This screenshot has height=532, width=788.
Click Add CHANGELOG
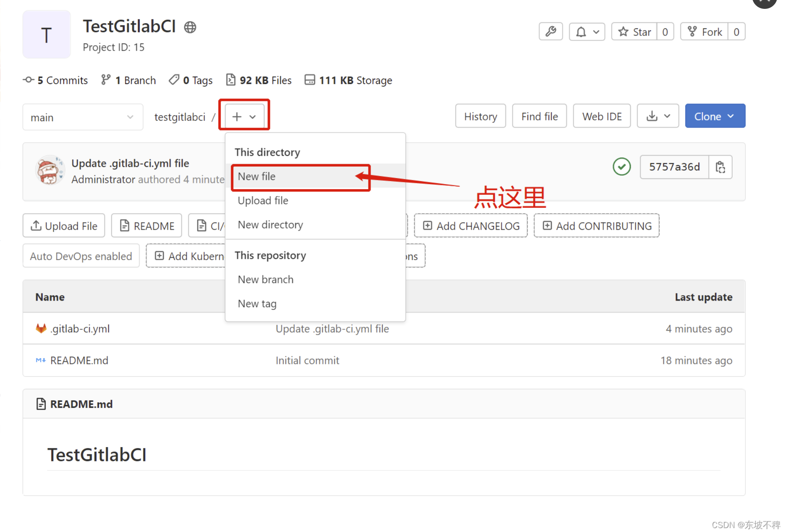tap(471, 225)
